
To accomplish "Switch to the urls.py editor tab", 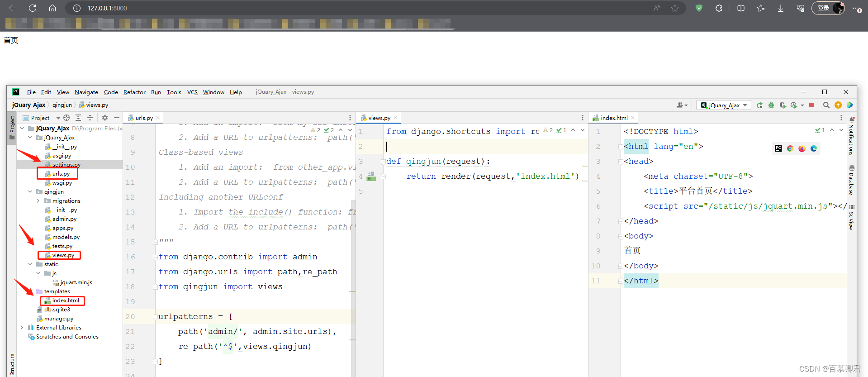I will (x=144, y=118).
